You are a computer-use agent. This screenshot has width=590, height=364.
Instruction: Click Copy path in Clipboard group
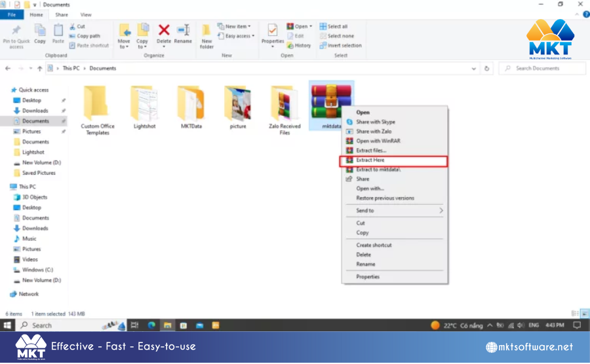click(x=85, y=36)
